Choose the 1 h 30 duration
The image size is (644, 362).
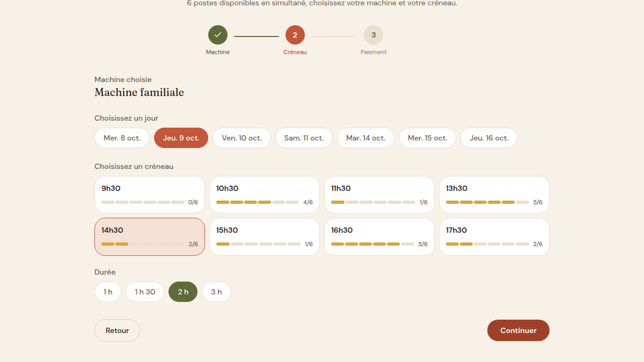coord(145,292)
